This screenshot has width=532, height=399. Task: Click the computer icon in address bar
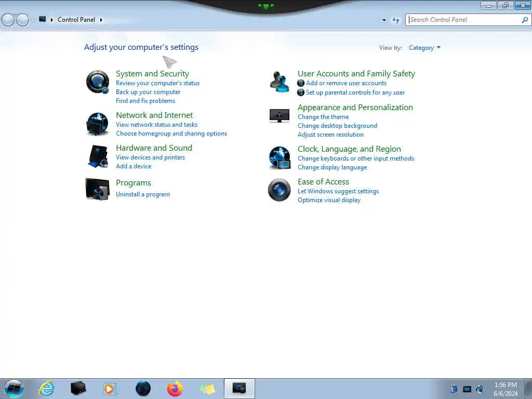point(43,19)
